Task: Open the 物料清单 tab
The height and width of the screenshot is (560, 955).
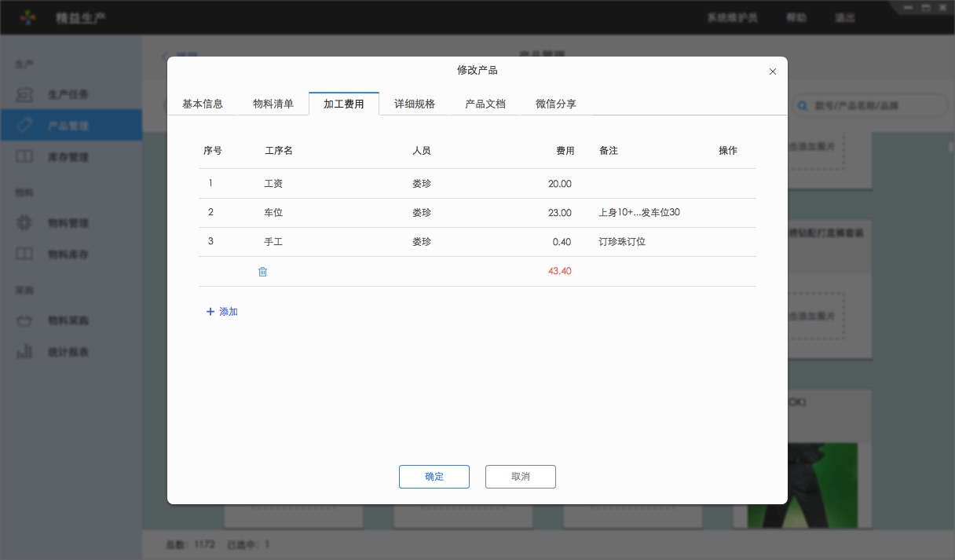Action: [273, 103]
